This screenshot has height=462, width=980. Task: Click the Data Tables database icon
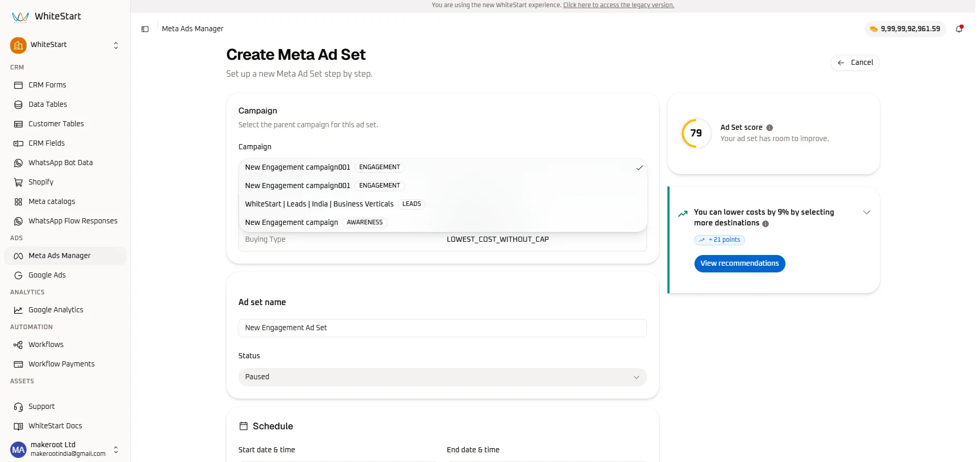tap(18, 105)
